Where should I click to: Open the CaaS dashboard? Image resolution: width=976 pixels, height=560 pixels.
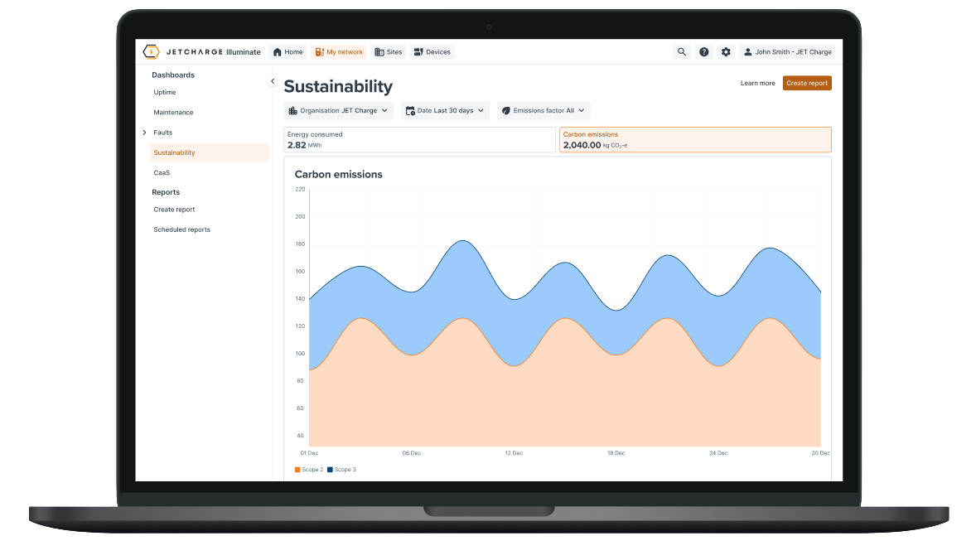click(x=162, y=173)
